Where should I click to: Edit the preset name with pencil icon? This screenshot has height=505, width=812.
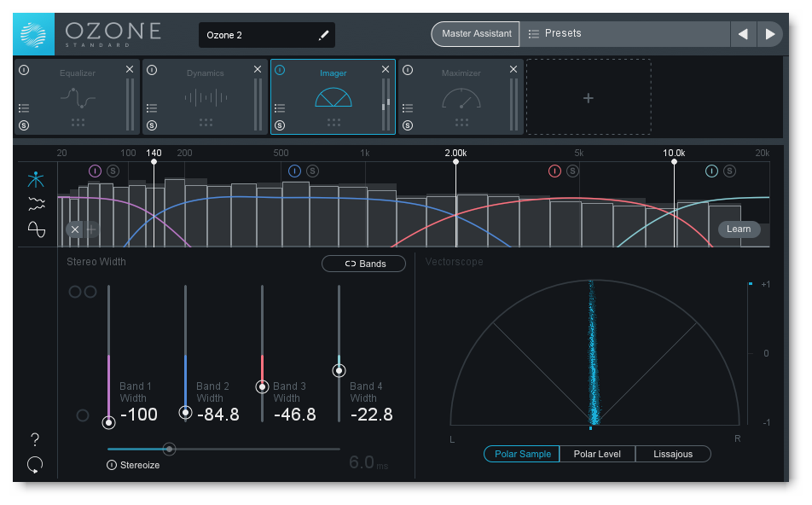click(323, 35)
